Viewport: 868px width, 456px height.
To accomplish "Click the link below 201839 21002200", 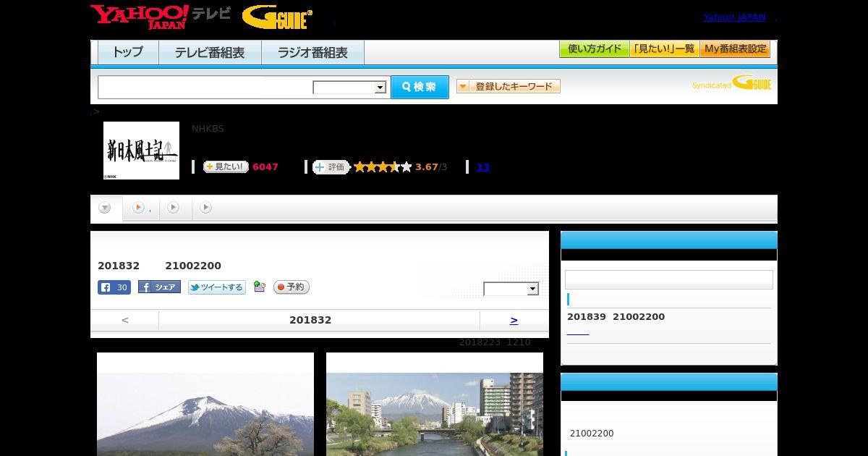I will click(x=578, y=333).
